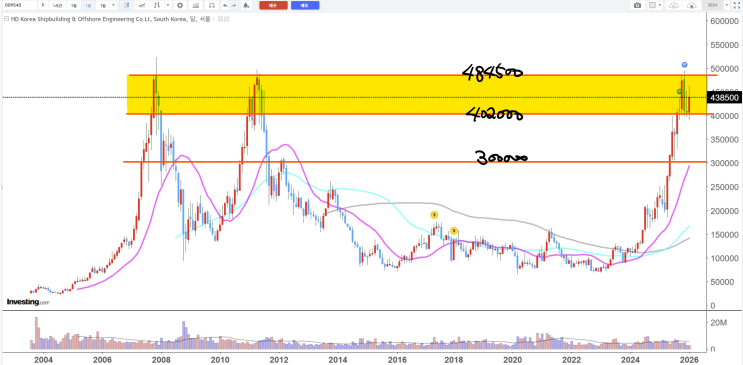Toggle fullscreen mode icon

(x=737, y=5)
